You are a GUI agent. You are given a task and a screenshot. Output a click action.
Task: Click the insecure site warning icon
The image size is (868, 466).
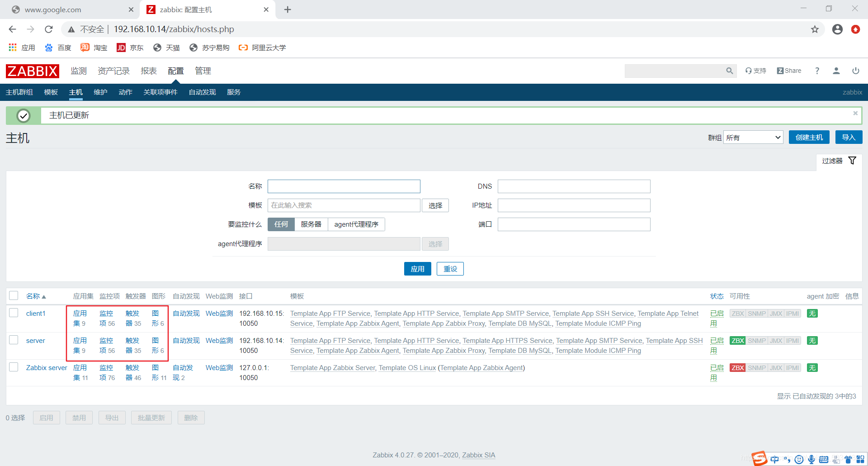[x=71, y=29]
